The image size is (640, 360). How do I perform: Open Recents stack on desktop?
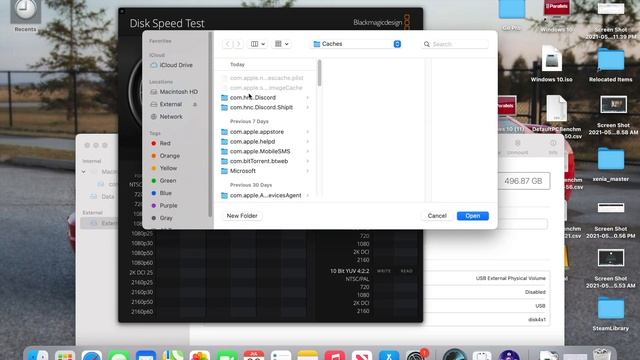pos(25,16)
